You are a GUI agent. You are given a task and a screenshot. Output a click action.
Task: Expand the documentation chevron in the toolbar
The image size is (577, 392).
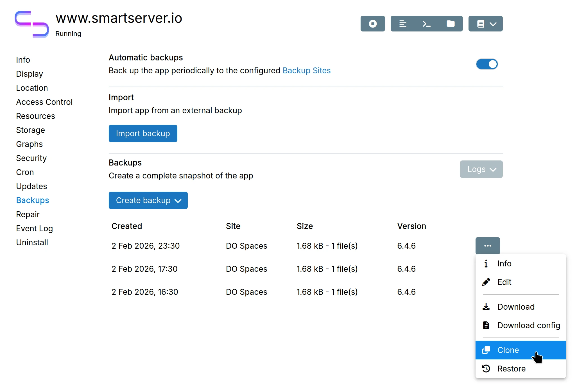(x=493, y=24)
